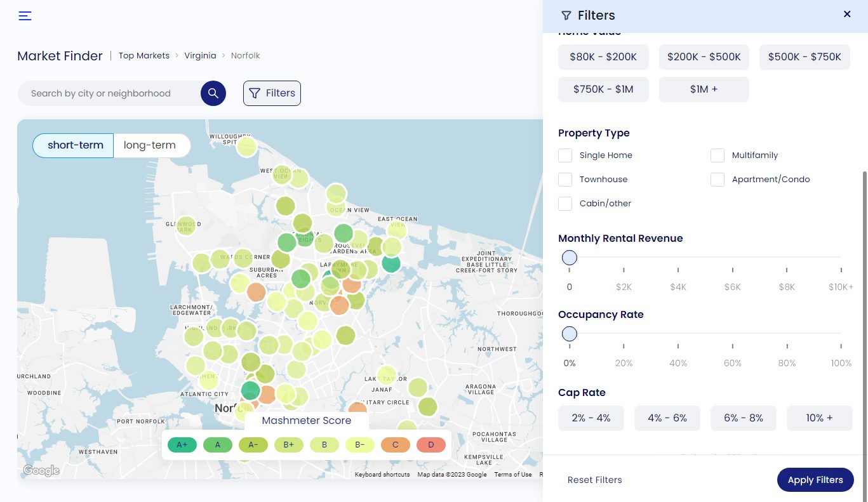Click the Occupancy Rate slider handle
The height and width of the screenshot is (502, 868).
pyautogui.click(x=570, y=334)
